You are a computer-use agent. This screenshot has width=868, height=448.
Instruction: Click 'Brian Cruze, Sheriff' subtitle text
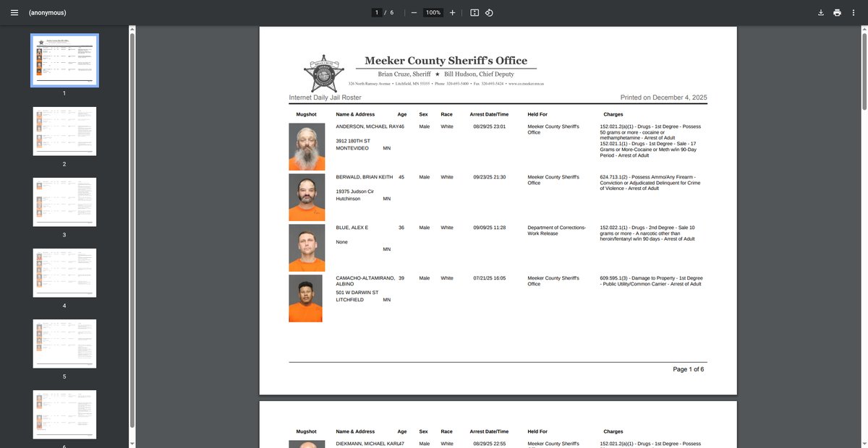click(x=404, y=74)
